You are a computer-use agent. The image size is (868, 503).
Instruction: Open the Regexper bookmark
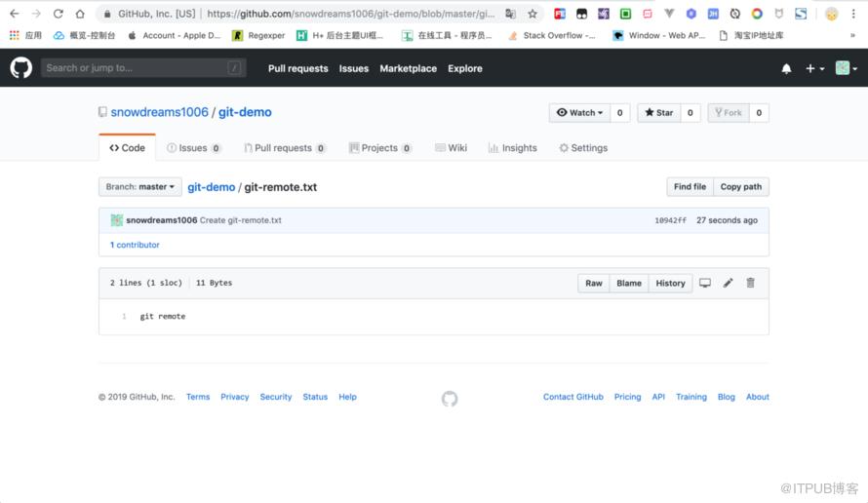258,35
